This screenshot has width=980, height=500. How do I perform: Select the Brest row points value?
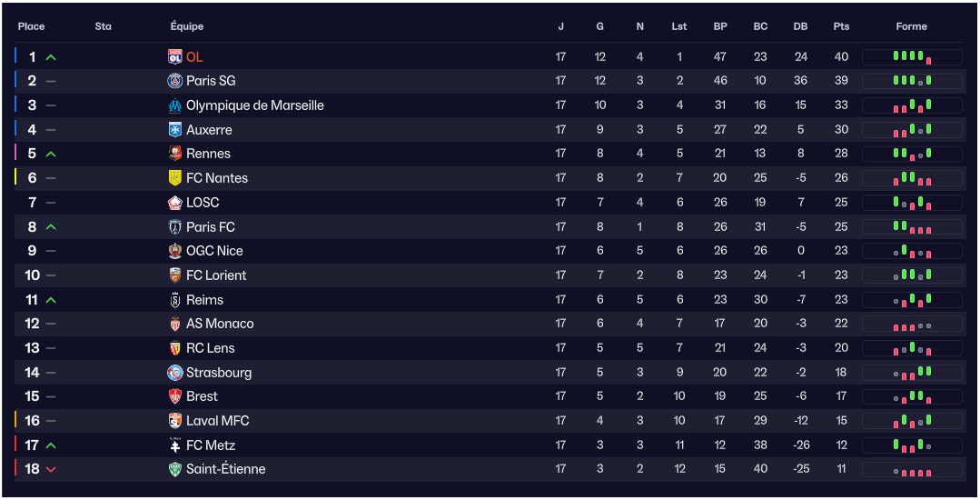(841, 396)
